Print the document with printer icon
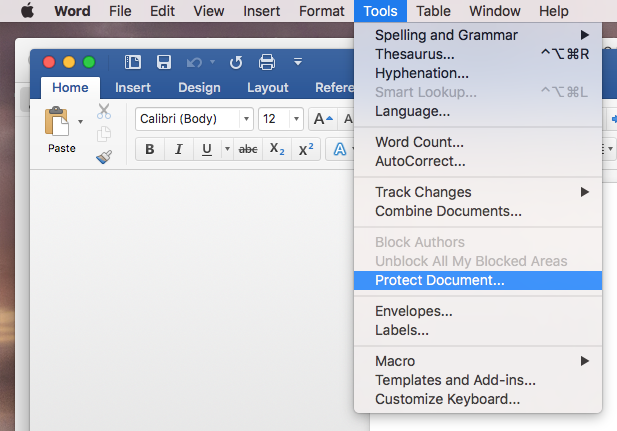This screenshot has width=617, height=431. pos(267,62)
